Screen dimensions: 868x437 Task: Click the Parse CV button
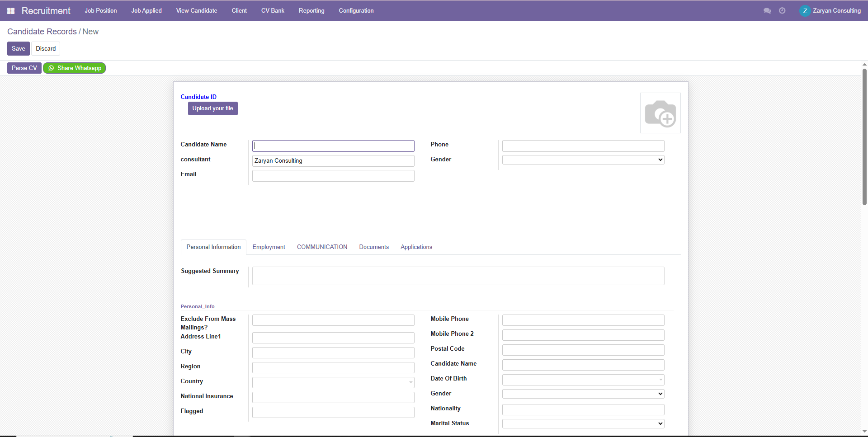coord(24,68)
